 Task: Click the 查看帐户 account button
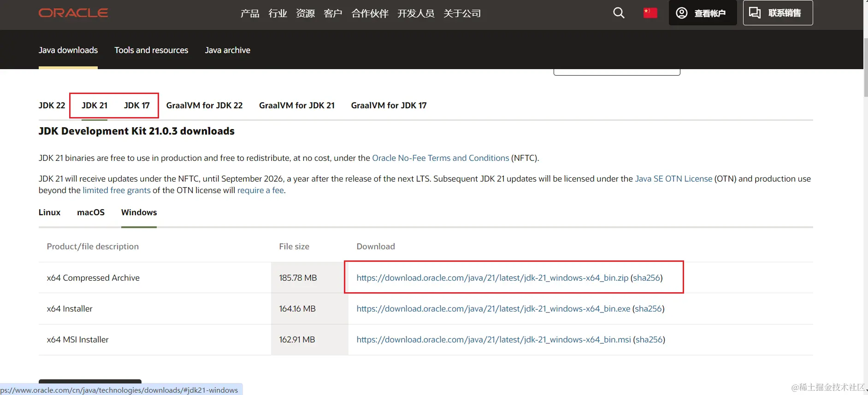703,13
